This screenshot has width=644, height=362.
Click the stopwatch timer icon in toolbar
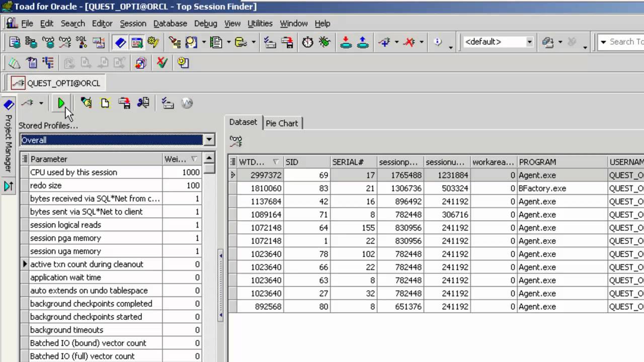coord(307,42)
